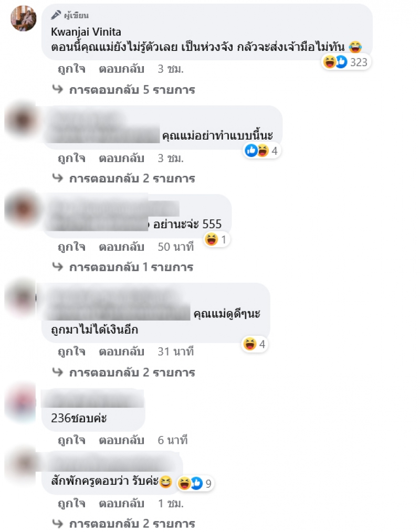The image size is (420, 532).
Task: Reply to the 236ชอบค่ะ comment
Action: [122, 440]
